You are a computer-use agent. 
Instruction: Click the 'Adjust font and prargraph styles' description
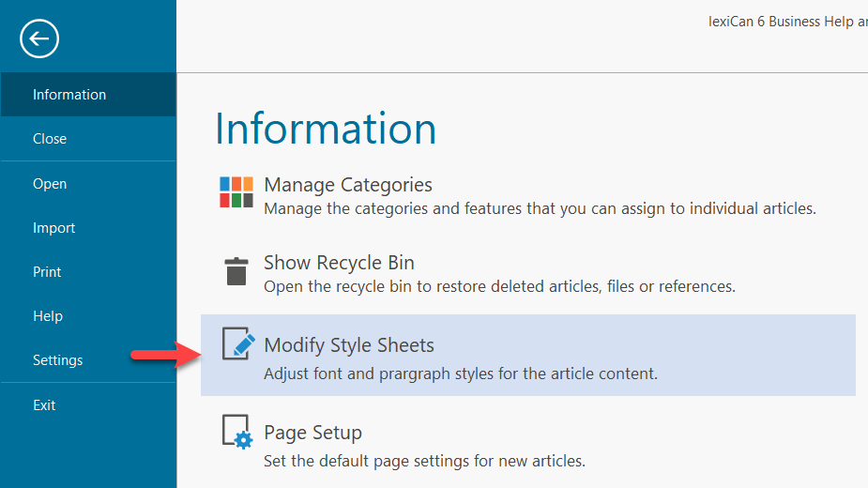click(461, 374)
